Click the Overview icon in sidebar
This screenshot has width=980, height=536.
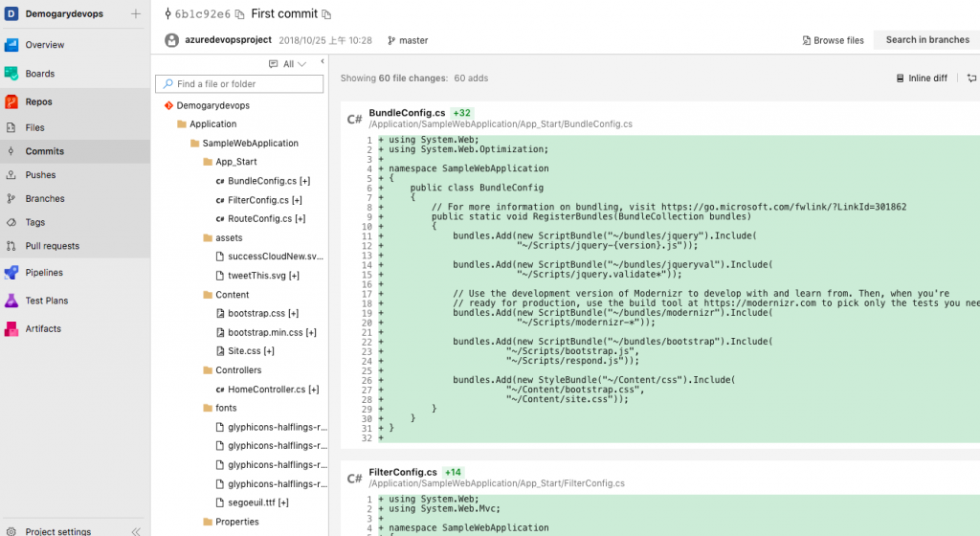click(11, 45)
